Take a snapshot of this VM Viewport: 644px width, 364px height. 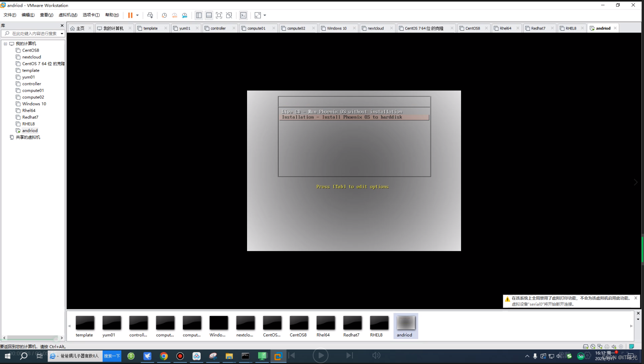point(164,15)
